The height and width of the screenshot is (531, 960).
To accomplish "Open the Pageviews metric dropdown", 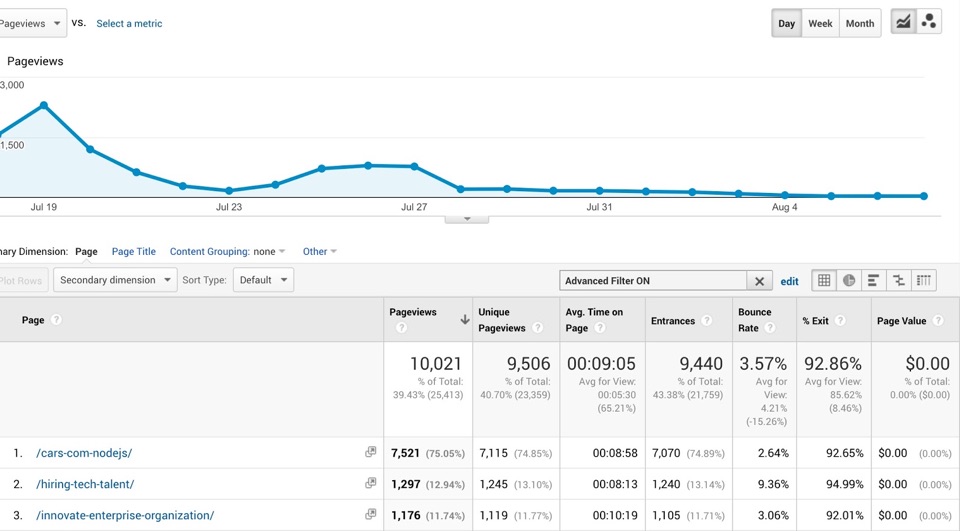I will pos(32,23).
